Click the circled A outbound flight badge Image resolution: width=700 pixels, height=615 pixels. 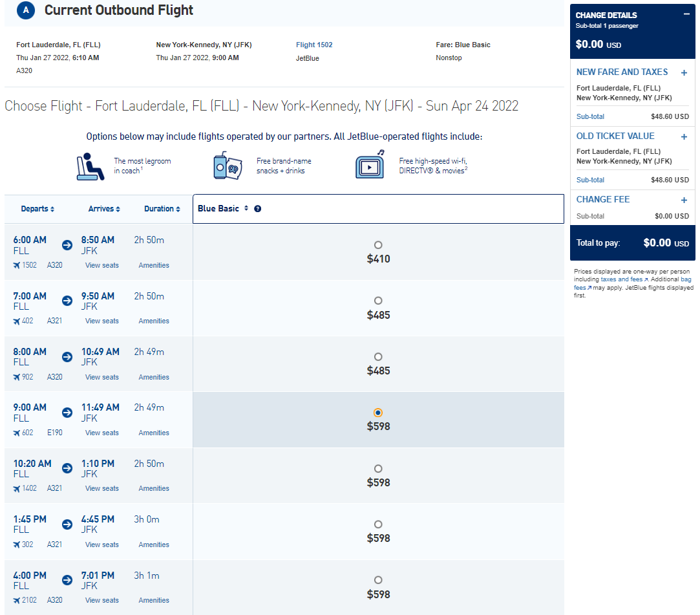coord(26,10)
